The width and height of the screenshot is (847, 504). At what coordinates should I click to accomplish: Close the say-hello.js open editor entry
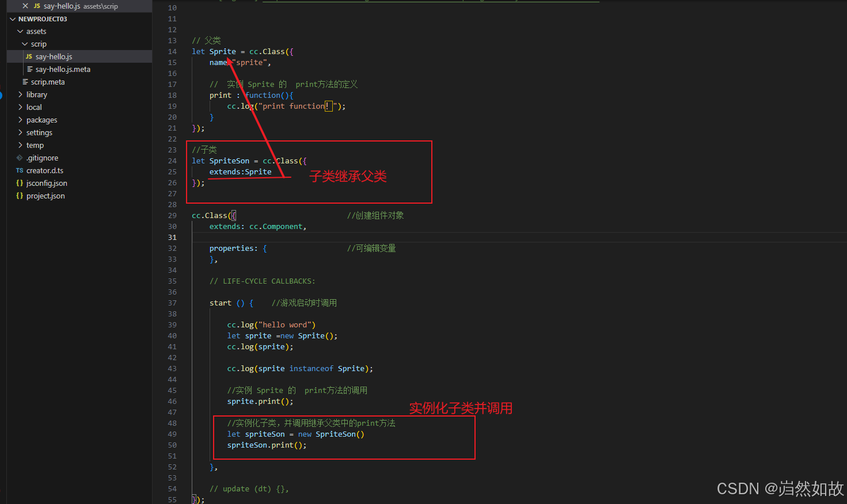(25, 6)
